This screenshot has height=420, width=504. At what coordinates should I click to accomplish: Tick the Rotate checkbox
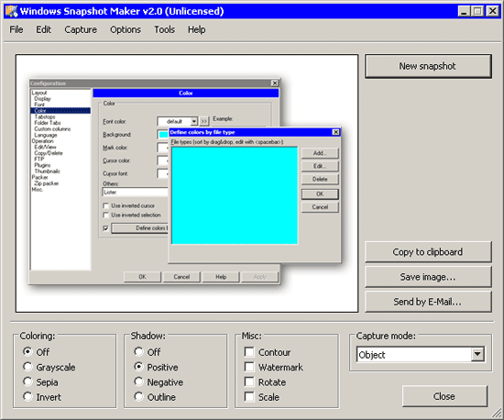pyautogui.click(x=249, y=381)
